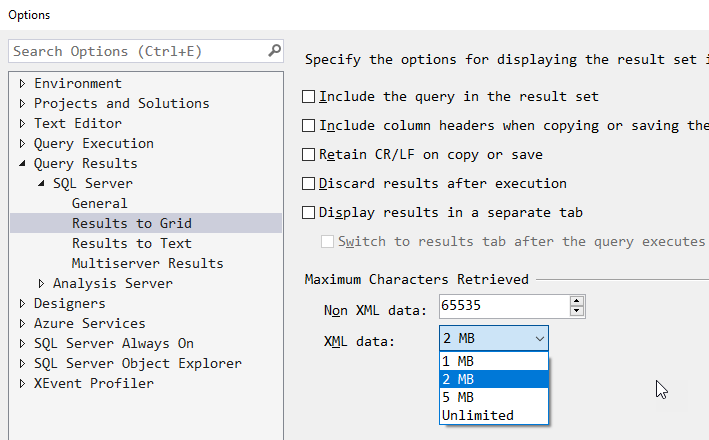The image size is (709, 440).
Task: Select Multiserver Results in tree
Action: (x=147, y=263)
